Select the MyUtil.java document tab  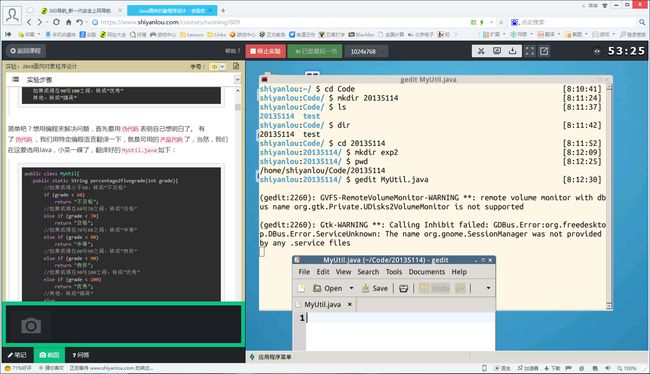click(323, 304)
